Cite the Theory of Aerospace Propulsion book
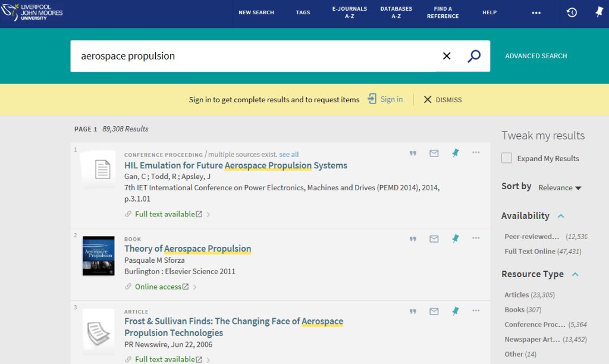 [413, 239]
